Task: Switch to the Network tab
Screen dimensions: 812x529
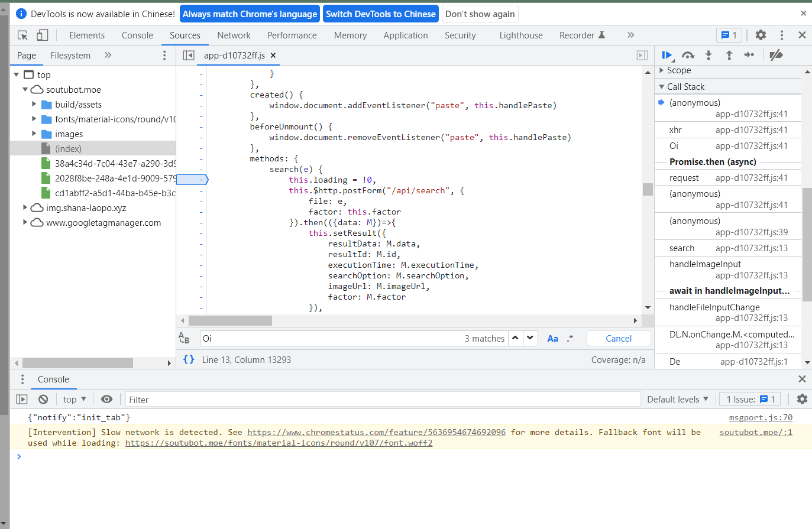Action: (234, 35)
